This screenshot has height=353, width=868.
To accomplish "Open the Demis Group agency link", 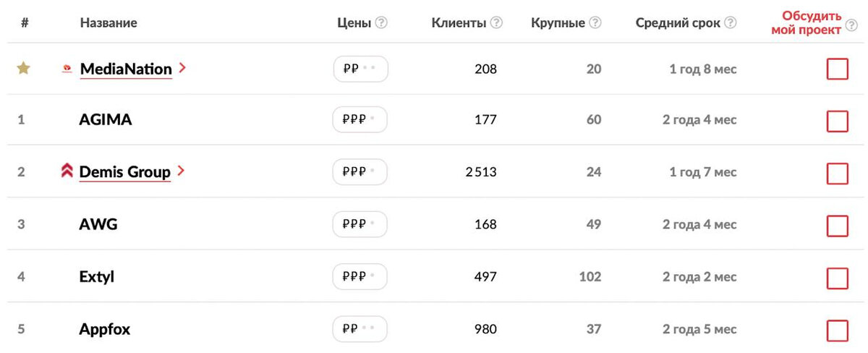I will point(125,172).
